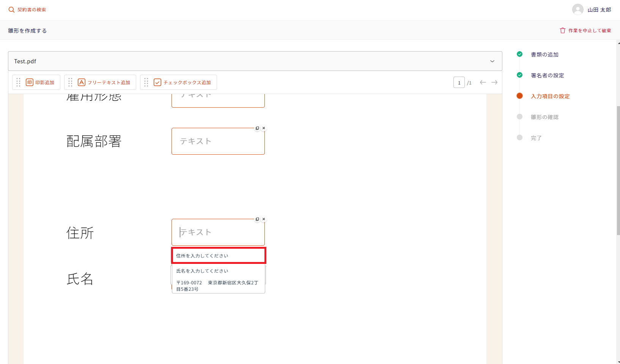Viewport: 620px width, 364px height.
Task: Select suggestion 氏名を入力してください
Action: tap(218, 271)
